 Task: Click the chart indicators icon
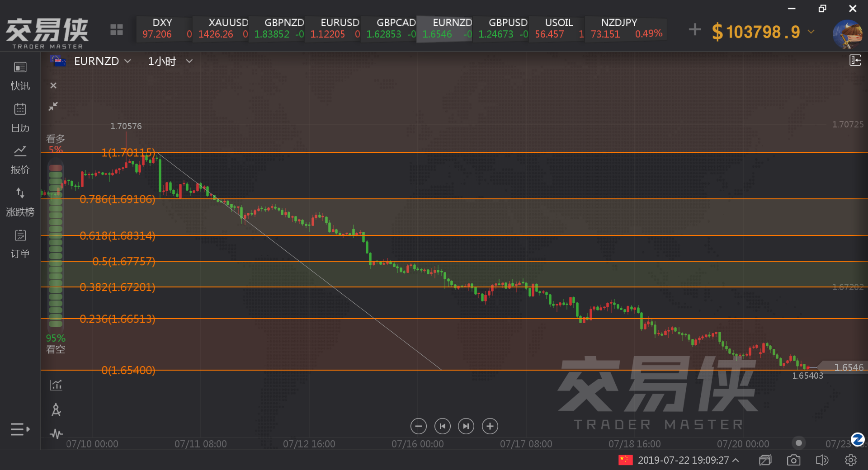pos(56,385)
